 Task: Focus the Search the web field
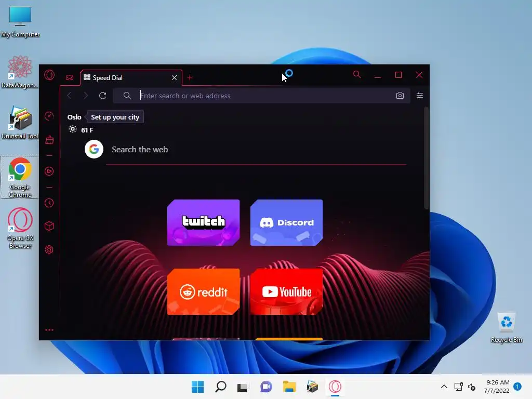tap(256, 150)
